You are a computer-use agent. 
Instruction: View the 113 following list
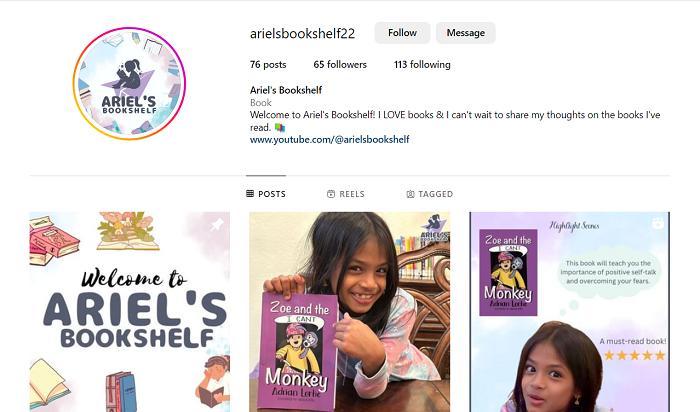coord(422,65)
